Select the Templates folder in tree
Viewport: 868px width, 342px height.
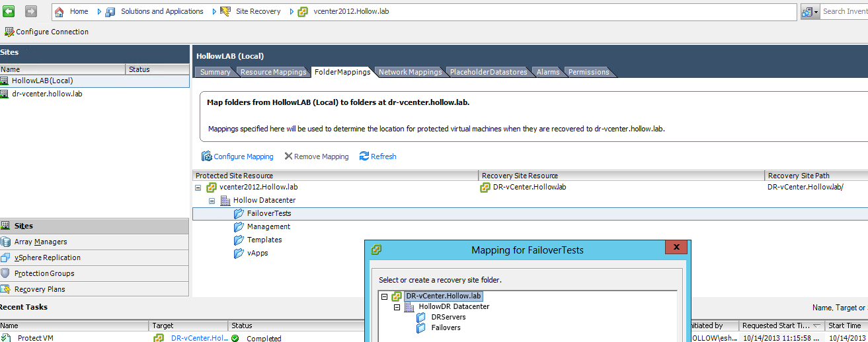[x=264, y=240]
